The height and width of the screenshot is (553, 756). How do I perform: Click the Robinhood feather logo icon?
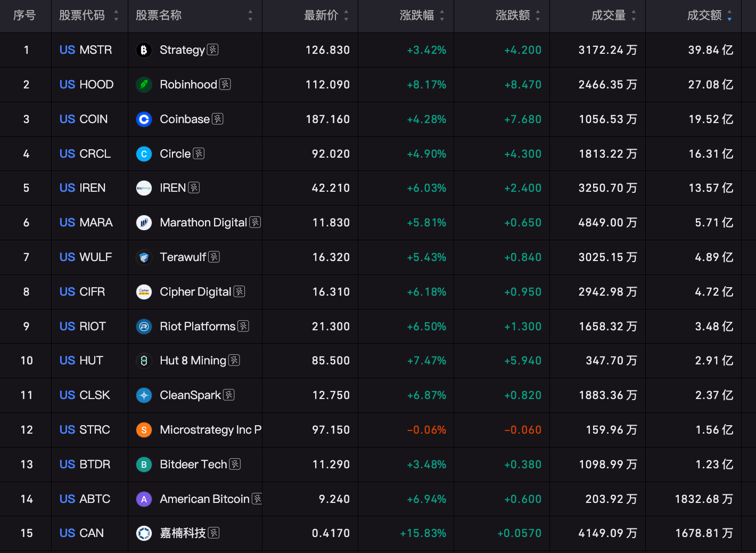coord(144,85)
